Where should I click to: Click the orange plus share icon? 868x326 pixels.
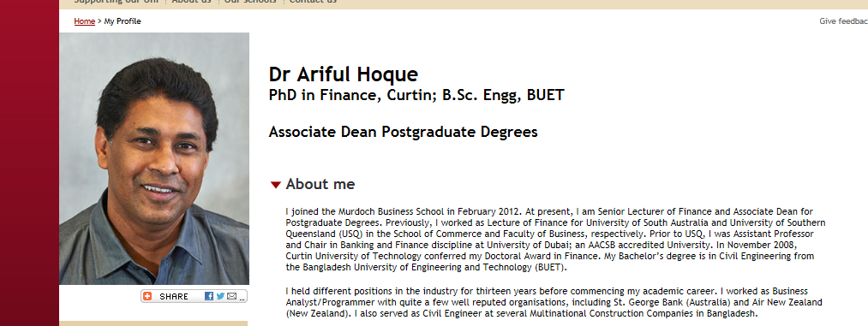147,296
